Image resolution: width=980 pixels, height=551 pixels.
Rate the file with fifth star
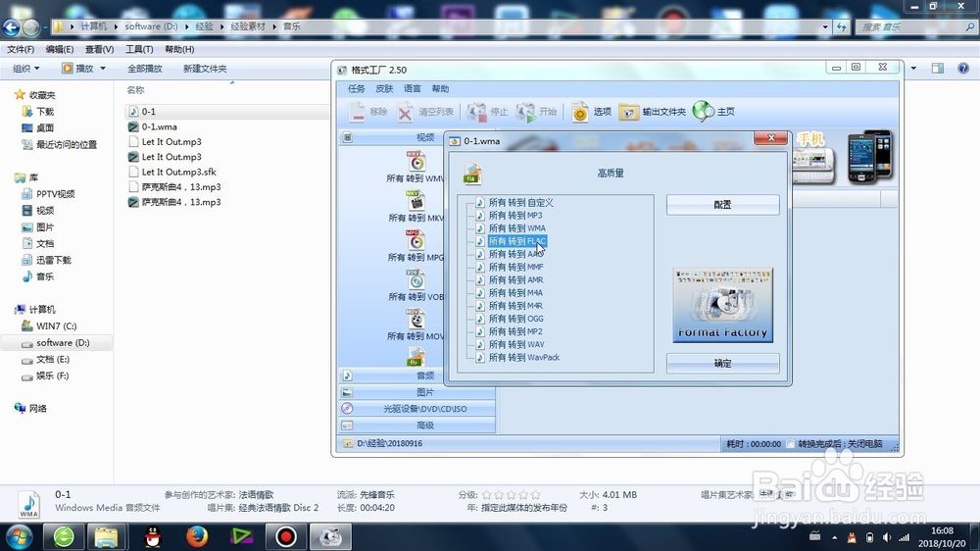click(x=535, y=495)
